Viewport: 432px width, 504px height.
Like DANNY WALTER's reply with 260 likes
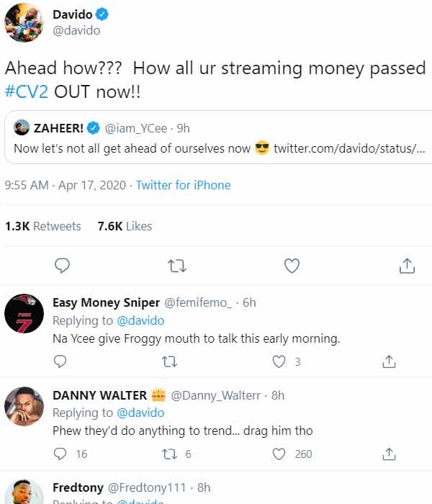click(279, 454)
